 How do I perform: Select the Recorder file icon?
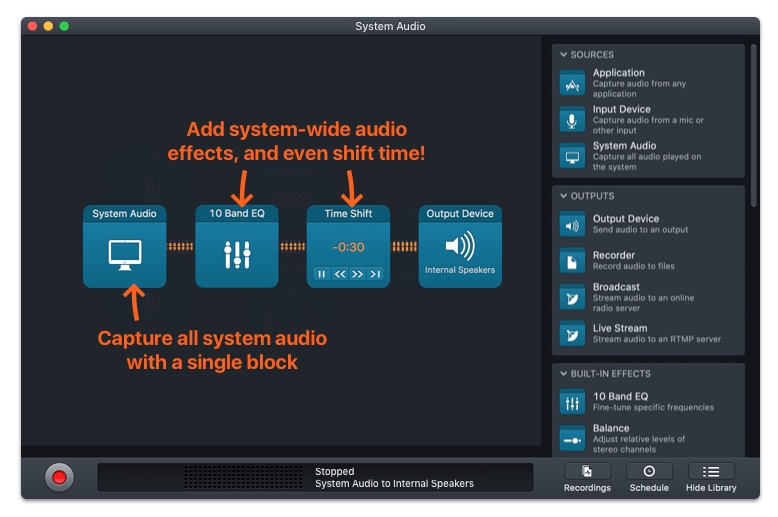tap(572, 261)
